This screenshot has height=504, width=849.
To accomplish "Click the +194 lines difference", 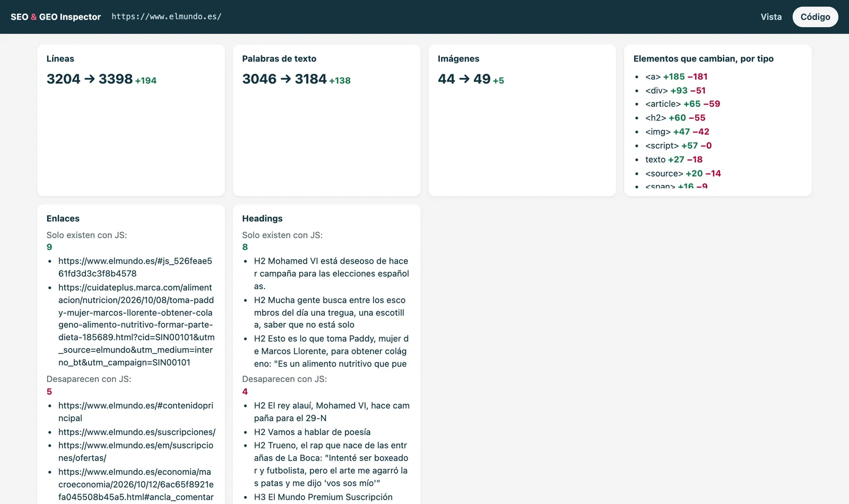I will (x=146, y=81).
